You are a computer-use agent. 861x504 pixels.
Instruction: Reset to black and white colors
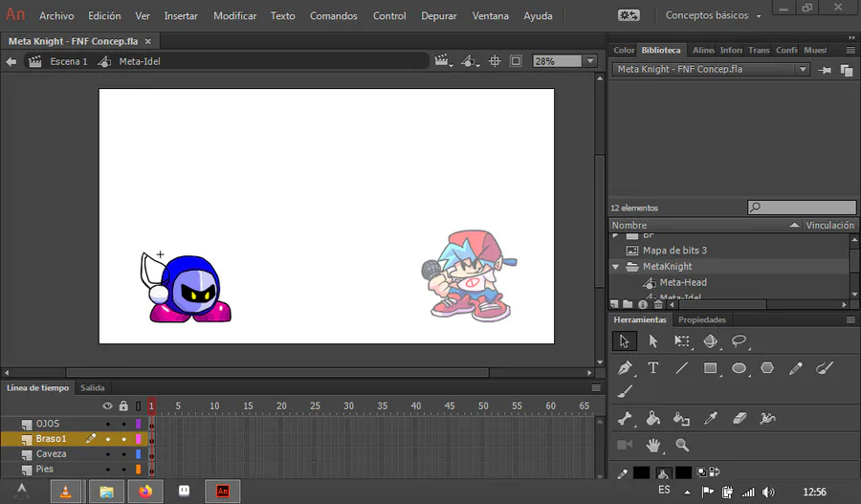pyautogui.click(x=702, y=471)
